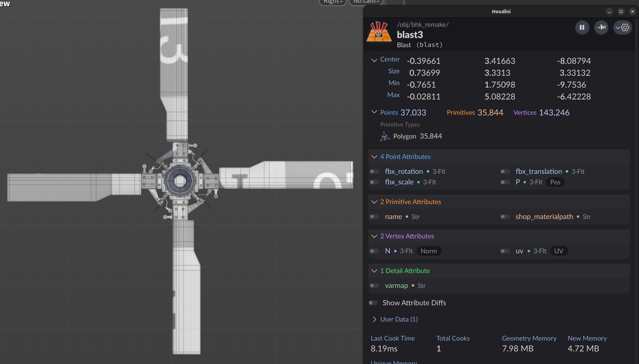This screenshot has width=639, height=364.
Task: Pin the node info window
Action: pos(601,28)
